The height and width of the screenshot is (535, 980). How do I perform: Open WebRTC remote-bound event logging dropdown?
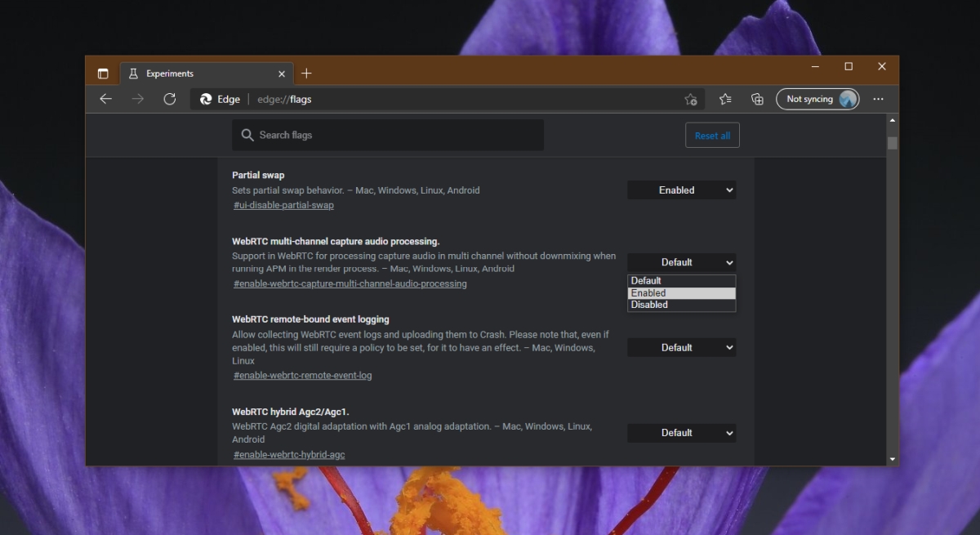(x=682, y=347)
